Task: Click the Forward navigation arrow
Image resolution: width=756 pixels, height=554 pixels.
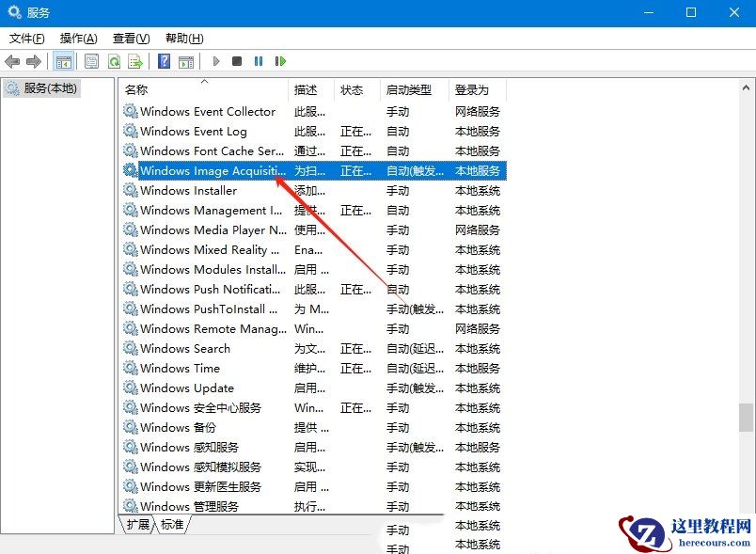Action: [x=33, y=61]
